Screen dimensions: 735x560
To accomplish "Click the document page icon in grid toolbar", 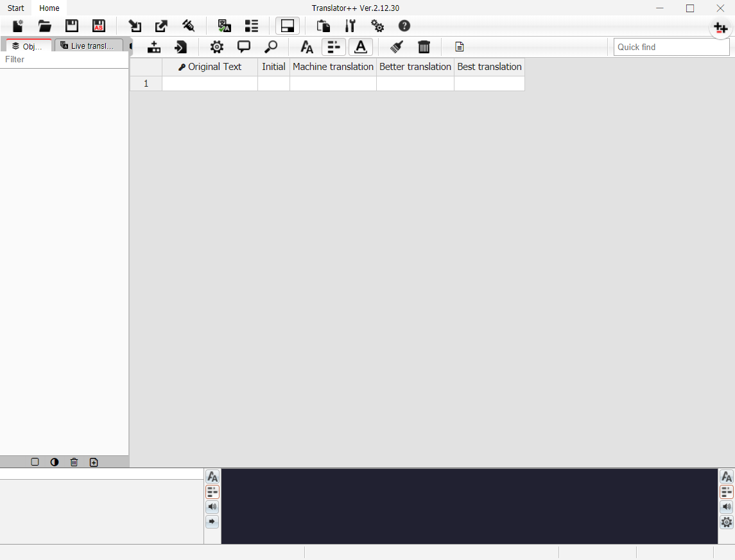I will click(460, 47).
